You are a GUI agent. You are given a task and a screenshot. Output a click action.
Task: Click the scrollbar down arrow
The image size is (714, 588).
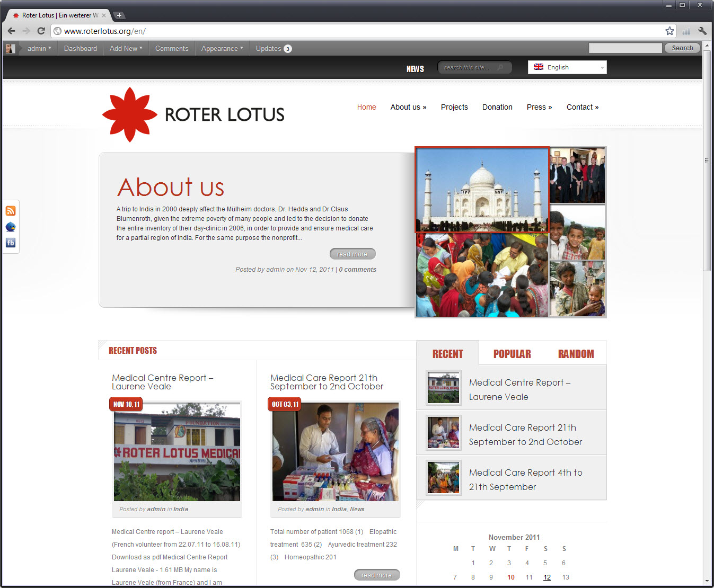tap(707, 581)
